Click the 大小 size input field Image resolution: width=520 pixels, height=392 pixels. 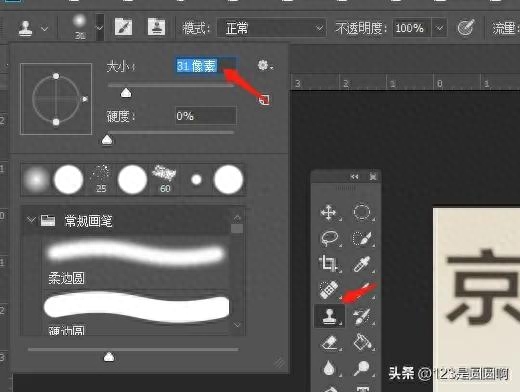[x=206, y=66]
